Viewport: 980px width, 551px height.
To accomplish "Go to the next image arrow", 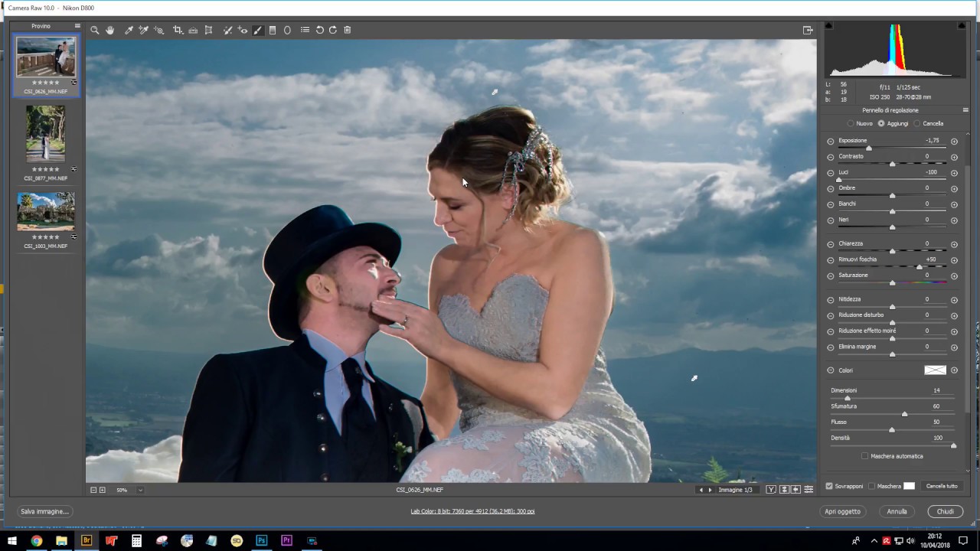I will pyautogui.click(x=710, y=490).
